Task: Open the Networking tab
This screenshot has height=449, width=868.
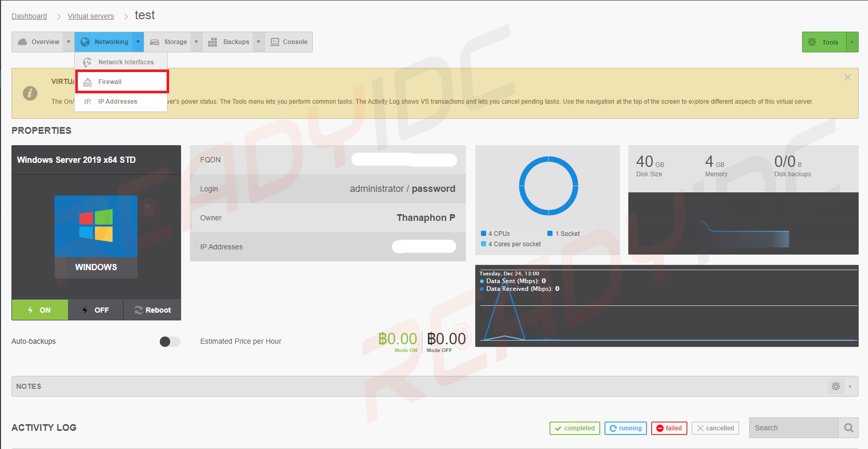Action: (x=104, y=42)
